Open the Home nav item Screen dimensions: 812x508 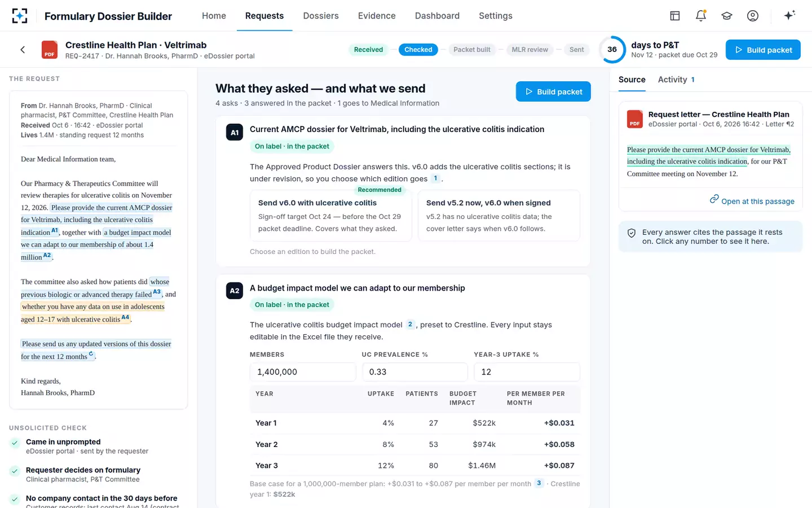coord(214,16)
